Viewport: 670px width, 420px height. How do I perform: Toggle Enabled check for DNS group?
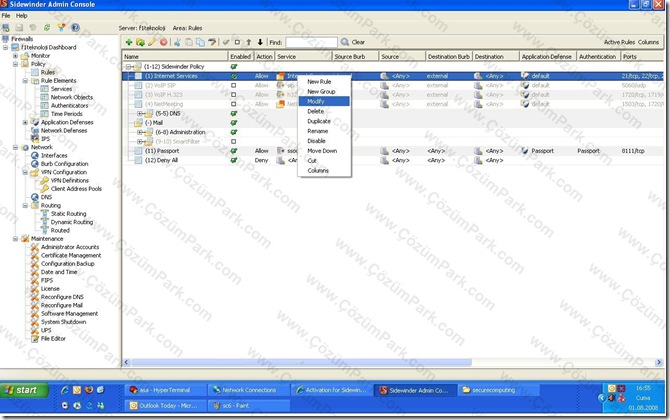point(234,114)
